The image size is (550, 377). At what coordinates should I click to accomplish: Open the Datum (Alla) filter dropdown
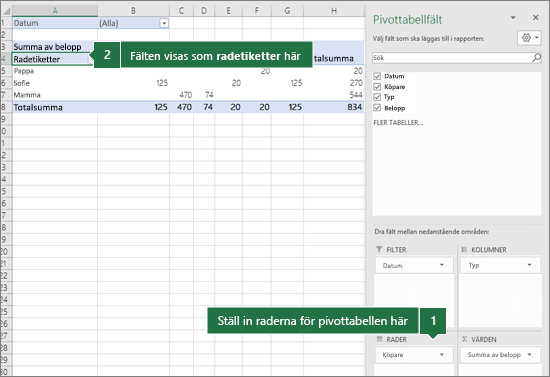pyautogui.click(x=164, y=23)
